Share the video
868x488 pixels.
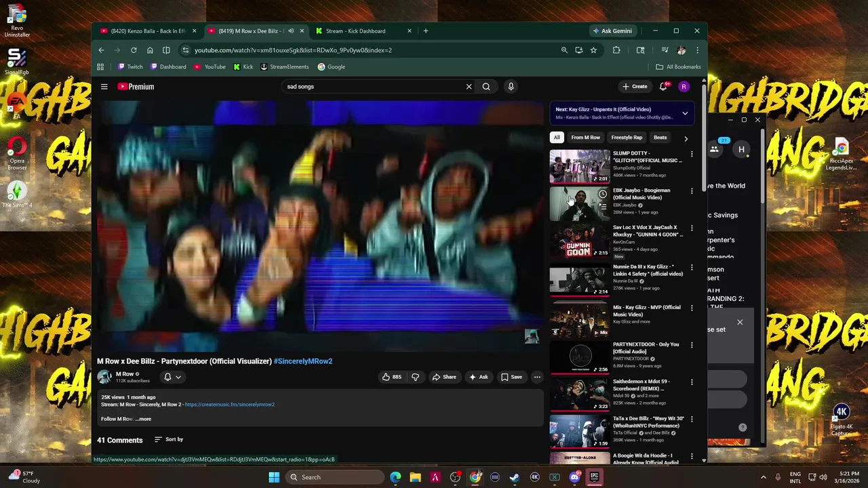point(444,377)
